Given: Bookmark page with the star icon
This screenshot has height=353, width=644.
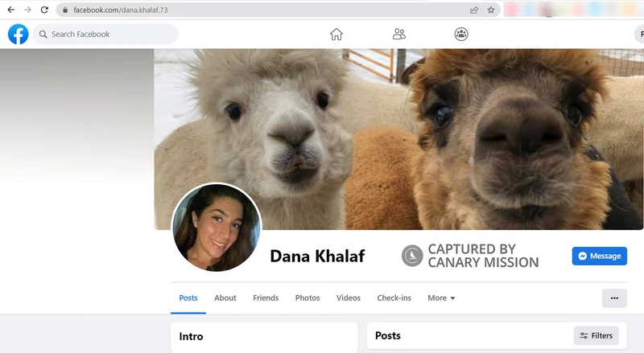Looking at the screenshot, I should point(491,10).
